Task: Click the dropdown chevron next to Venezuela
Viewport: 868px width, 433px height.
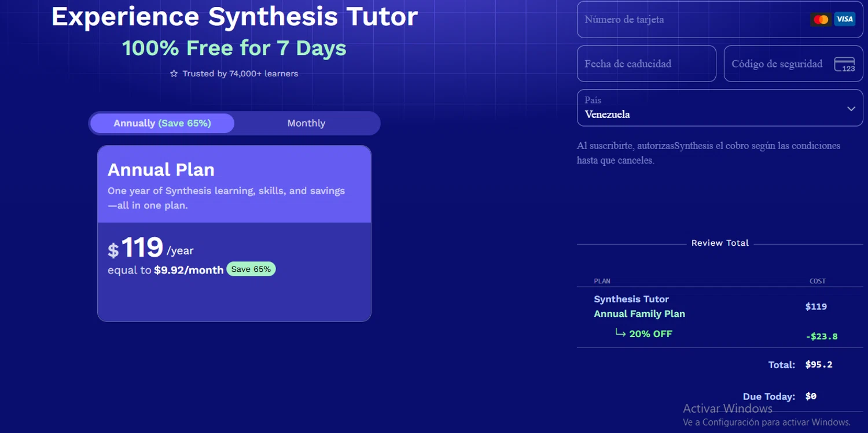Action: (x=851, y=109)
